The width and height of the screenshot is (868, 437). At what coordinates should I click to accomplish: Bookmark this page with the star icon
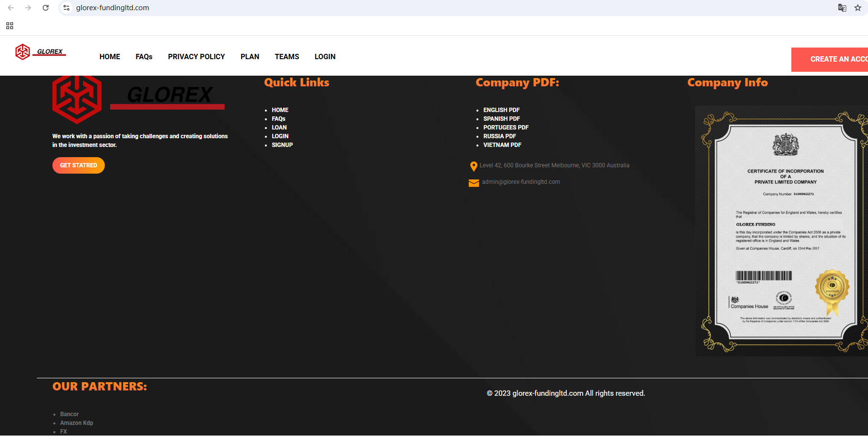858,8
